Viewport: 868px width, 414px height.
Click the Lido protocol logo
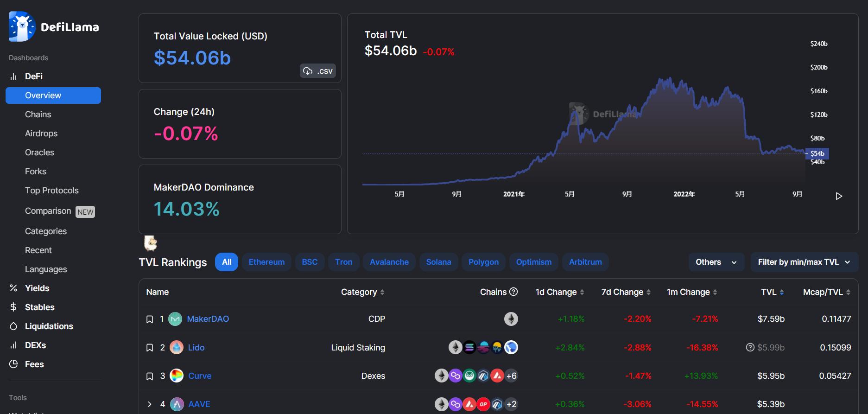pyautogui.click(x=177, y=347)
